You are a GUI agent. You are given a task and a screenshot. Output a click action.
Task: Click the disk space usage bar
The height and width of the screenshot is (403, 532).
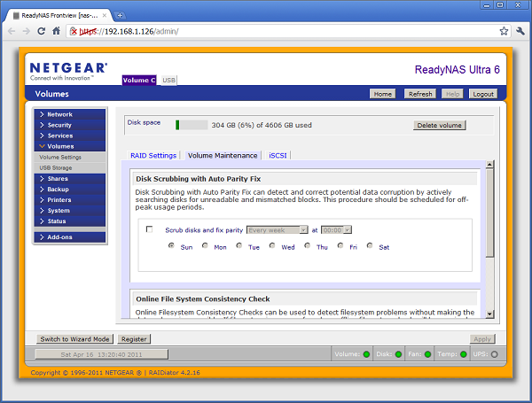point(192,125)
